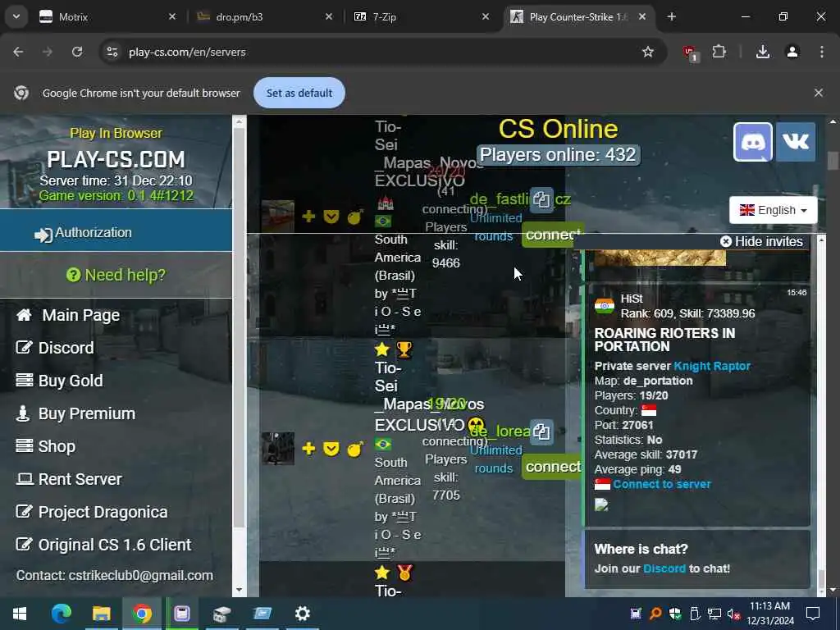Open the tab search dropdown arrow
This screenshot has width=840, height=630.
click(x=16, y=16)
